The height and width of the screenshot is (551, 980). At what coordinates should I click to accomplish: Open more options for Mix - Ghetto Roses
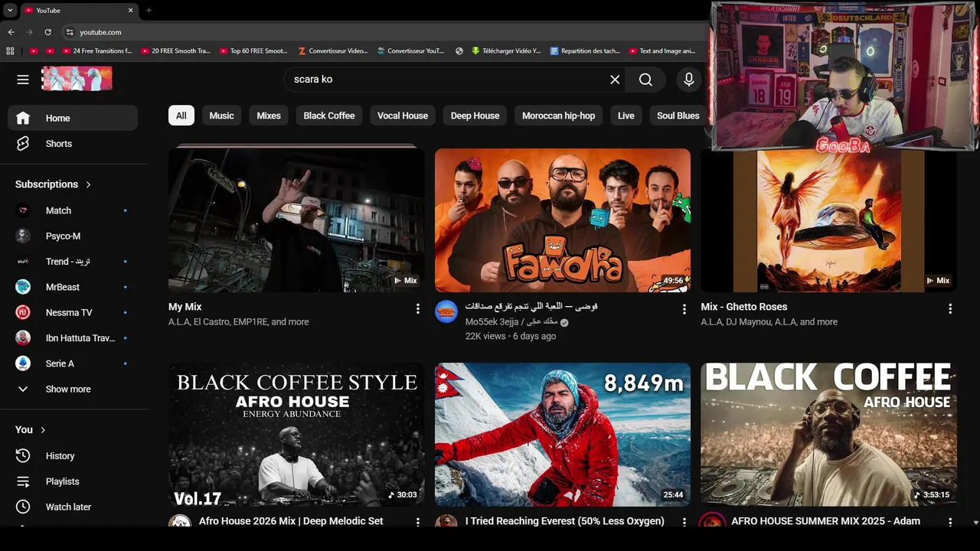click(x=949, y=308)
